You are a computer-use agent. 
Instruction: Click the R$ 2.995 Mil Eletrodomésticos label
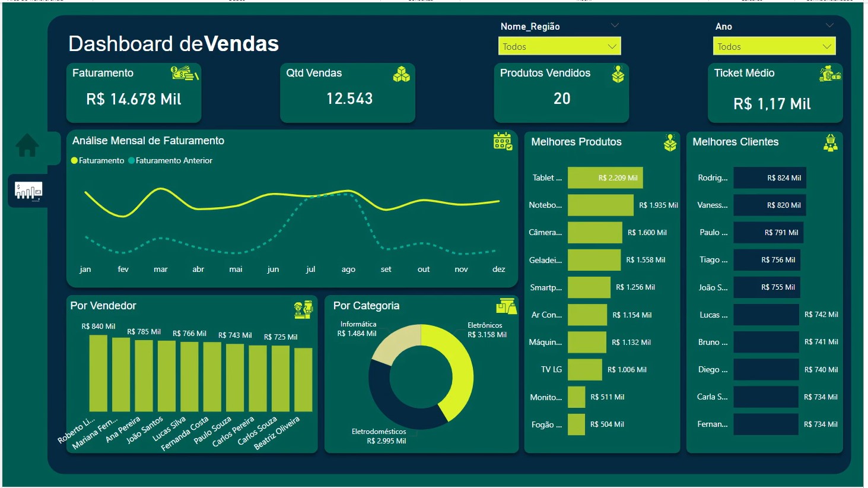click(386, 441)
